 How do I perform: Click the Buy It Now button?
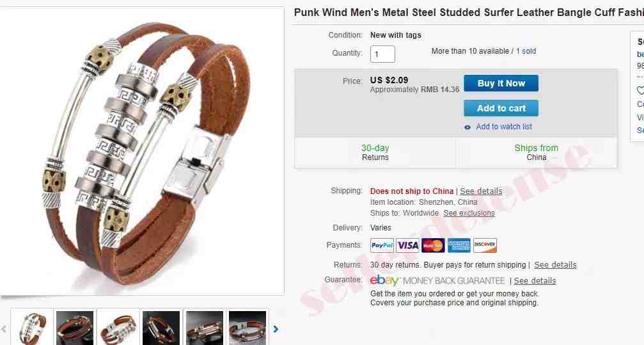click(x=501, y=83)
